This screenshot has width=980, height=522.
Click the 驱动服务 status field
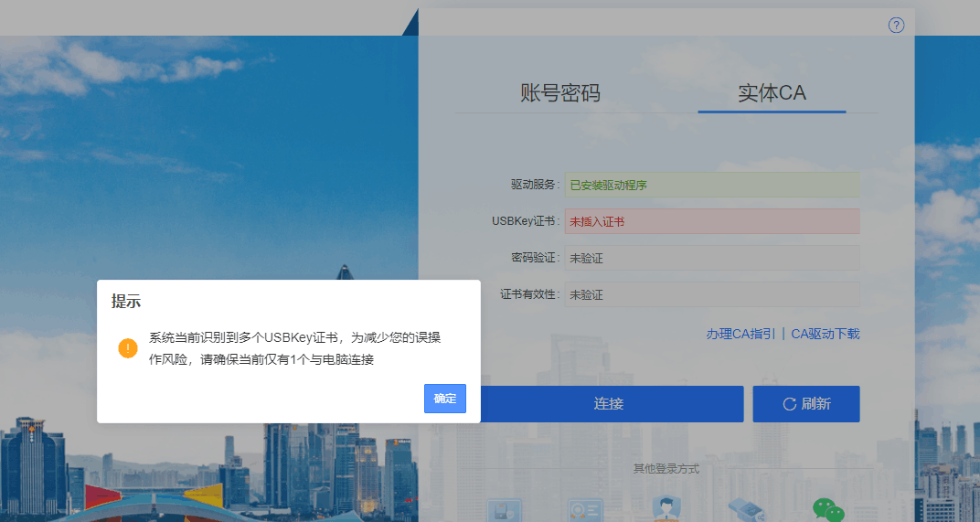tap(711, 185)
